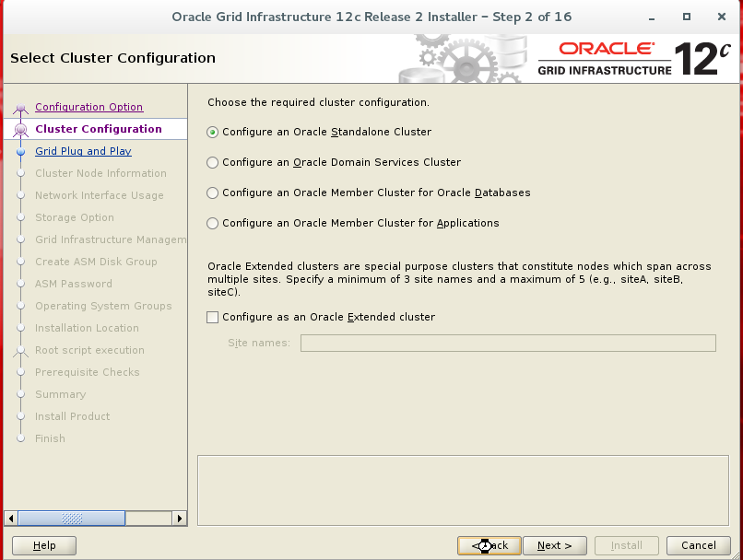Choose Oracle Member Cluster for Applications

point(212,223)
